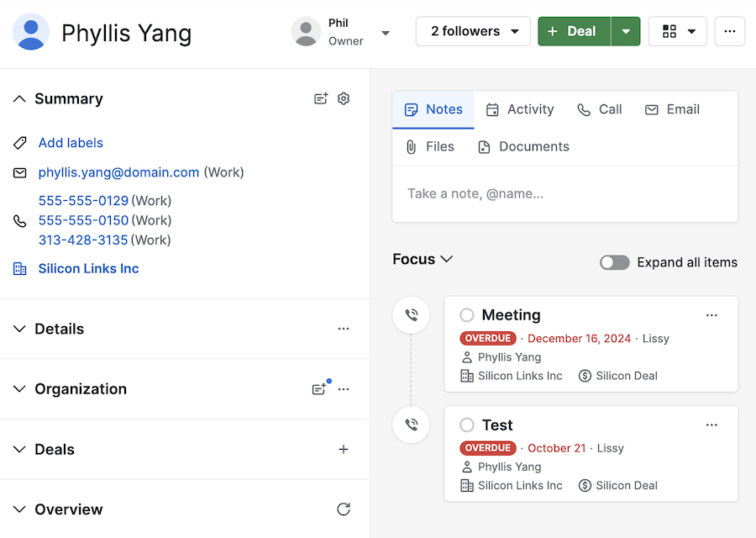Open the Silicon Links Inc organization link
Screen dimensions: 756x538
tap(88, 269)
